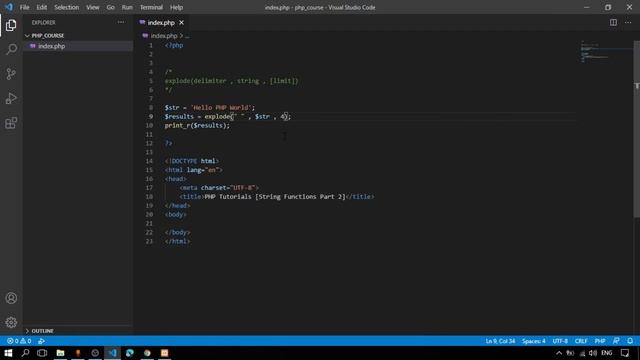The image size is (640, 360).
Task: Switch input language ENG in tray
Action: 607,353
